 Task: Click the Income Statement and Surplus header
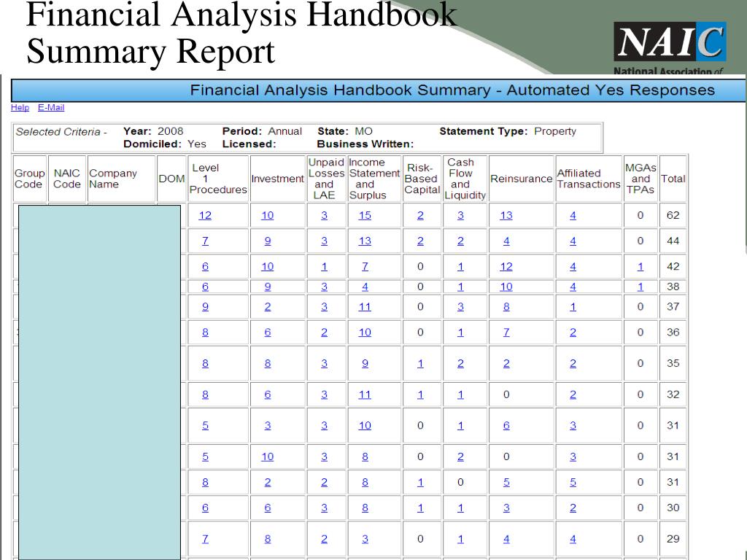coord(374,179)
